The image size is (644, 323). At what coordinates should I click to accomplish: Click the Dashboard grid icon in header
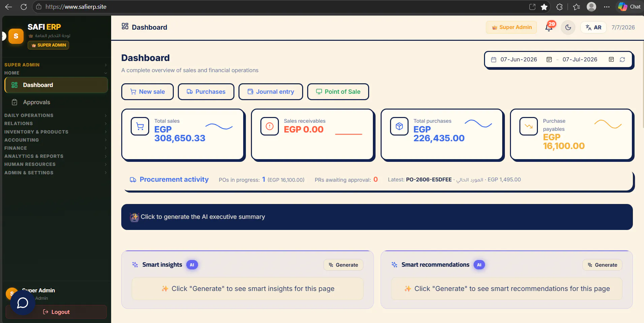coord(125,26)
